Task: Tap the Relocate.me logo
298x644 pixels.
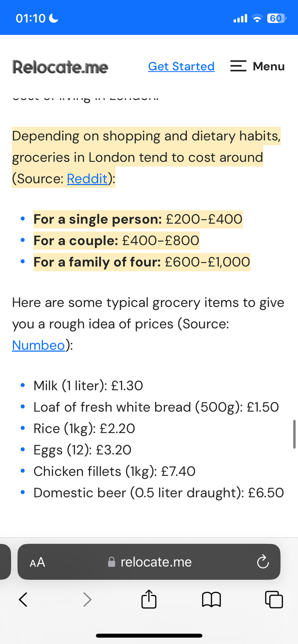Action: click(x=60, y=67)
